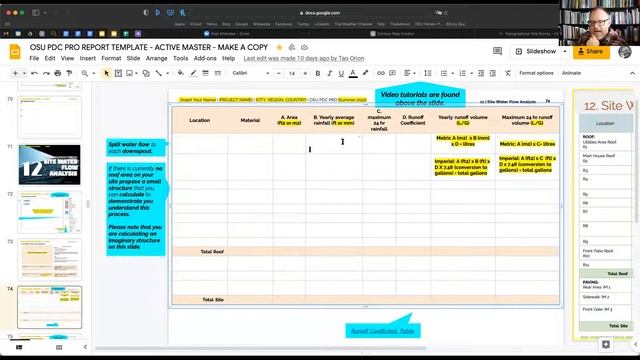
Task: Click the Insert link icon
Action: (x=380, y=73)
